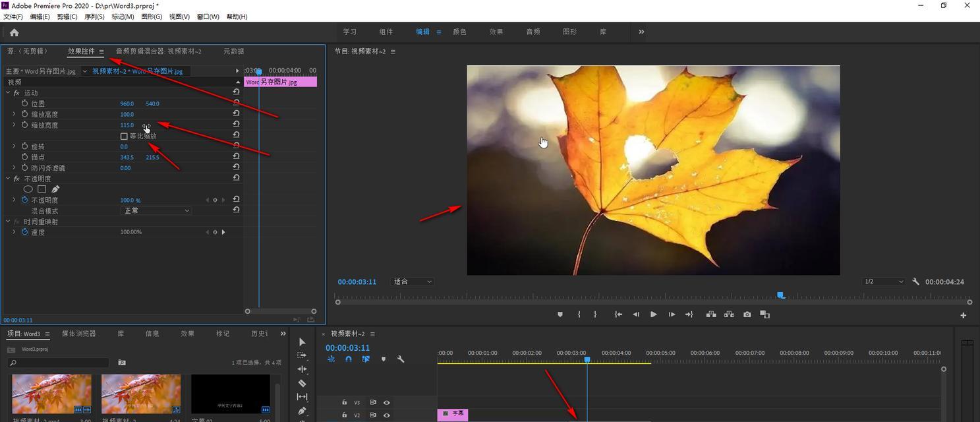The height and width of the screenshot is (422, 980).
Task: Toggle the V2 track lock
Action: coord(344,415)
